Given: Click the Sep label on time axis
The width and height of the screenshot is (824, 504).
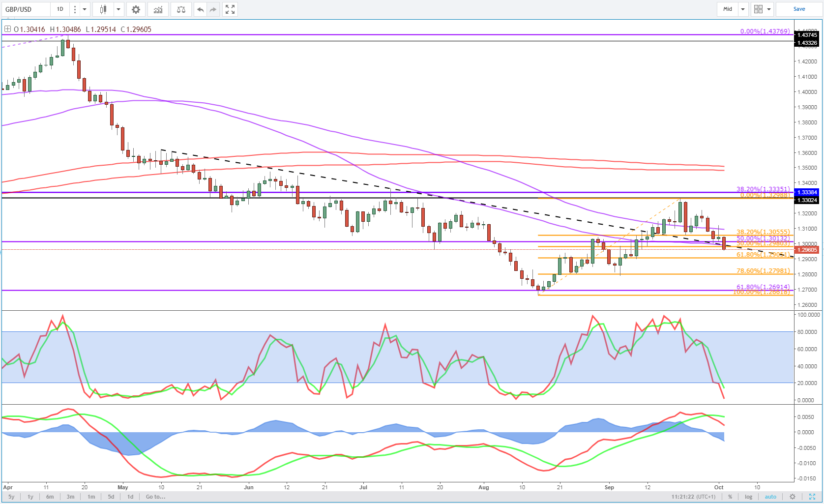Looking at the screenshot, I should coord(609,487).
